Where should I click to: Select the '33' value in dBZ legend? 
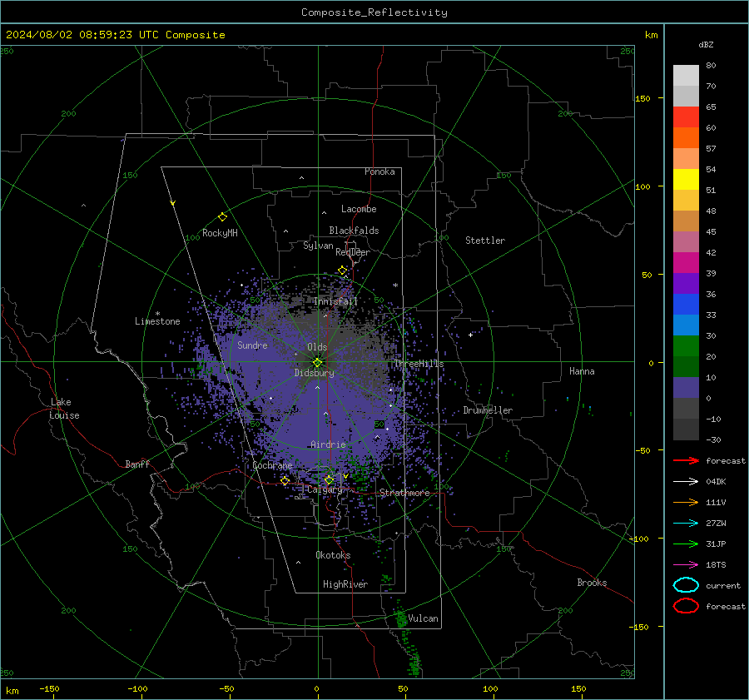pyautogui.click(x=711, y=315)
